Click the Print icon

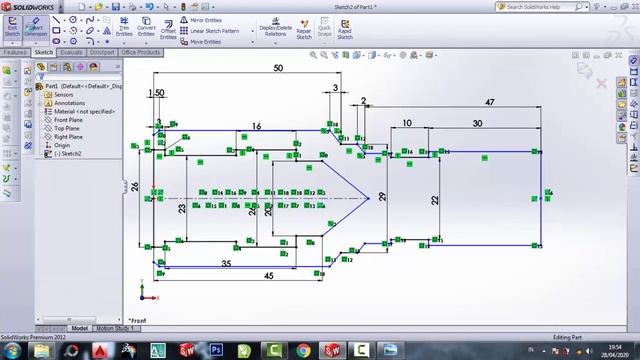click(132, 7)
